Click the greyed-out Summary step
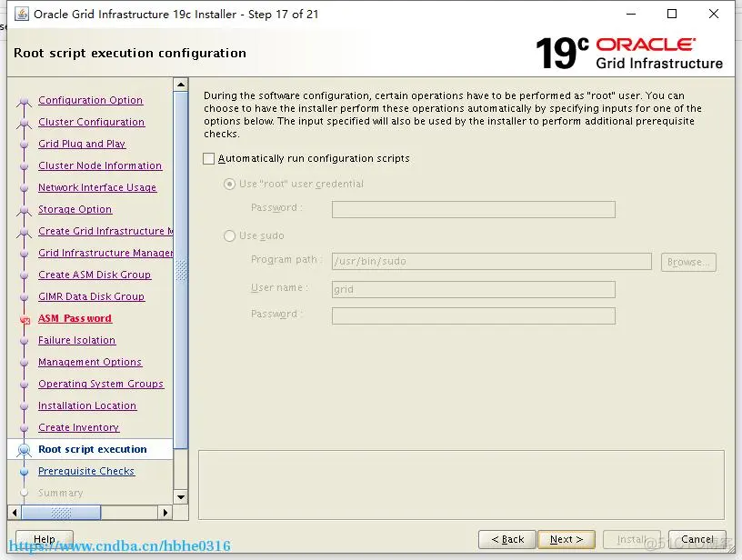Screen dimensions: 742x560 click(x=60, y=493)
